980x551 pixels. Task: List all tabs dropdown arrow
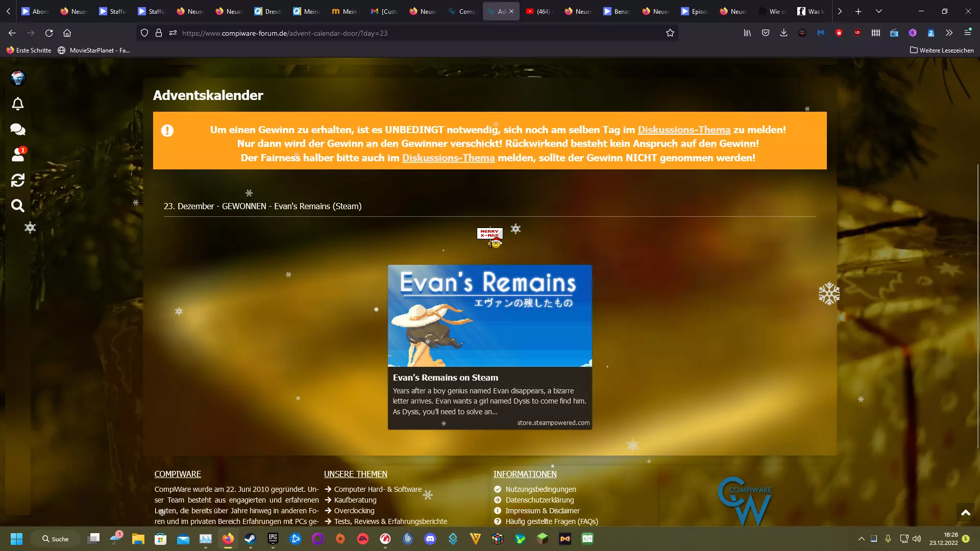[x=879, y=11]
